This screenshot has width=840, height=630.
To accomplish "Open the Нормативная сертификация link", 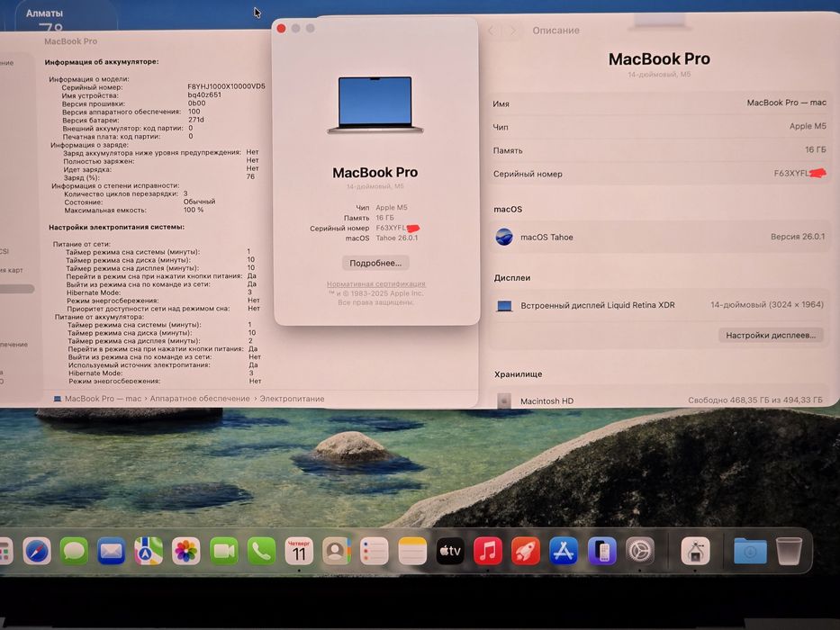I will pos(376,283).
